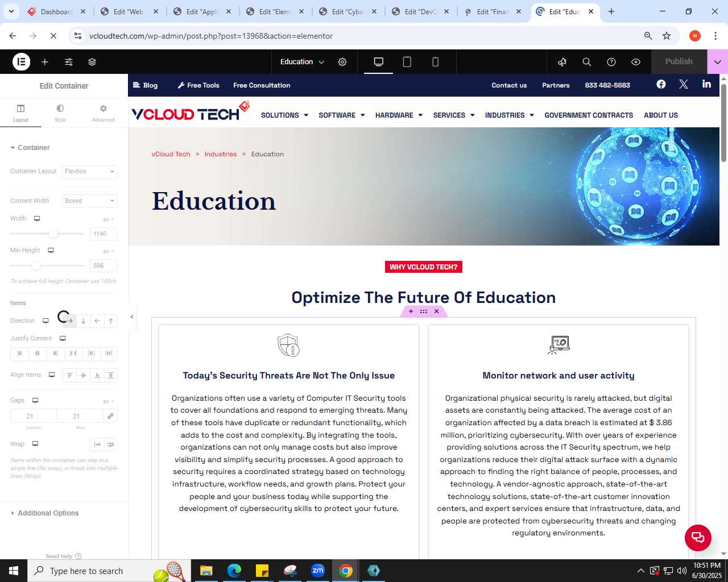The width and height of the screenshot is (728, 582).
Task: Set direction to column reversed up arrow
Action: tap(111, 321)
